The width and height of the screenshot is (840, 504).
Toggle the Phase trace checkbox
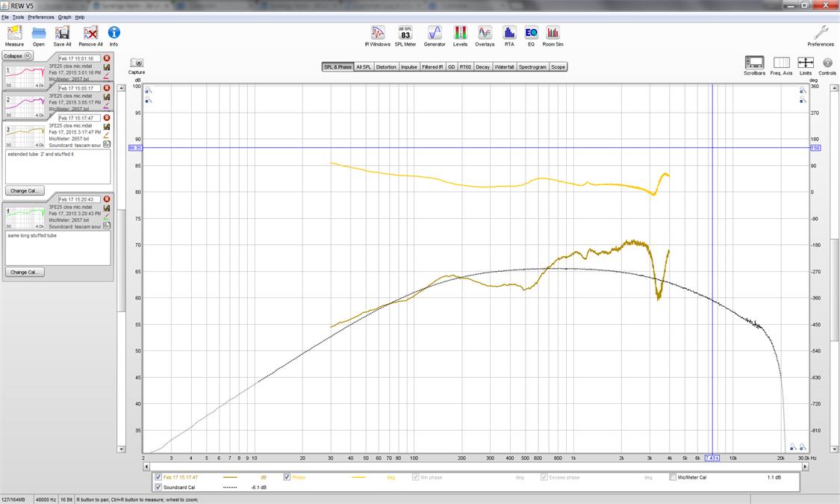(x=287, y=476)
